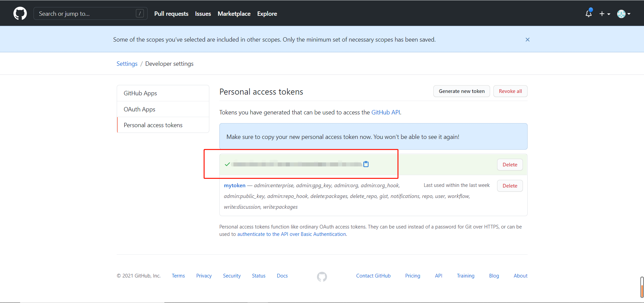The width and height of the screenshot is (644, 303).
Task: Open Contact GitHub in footer
Action: coord(373,276)
